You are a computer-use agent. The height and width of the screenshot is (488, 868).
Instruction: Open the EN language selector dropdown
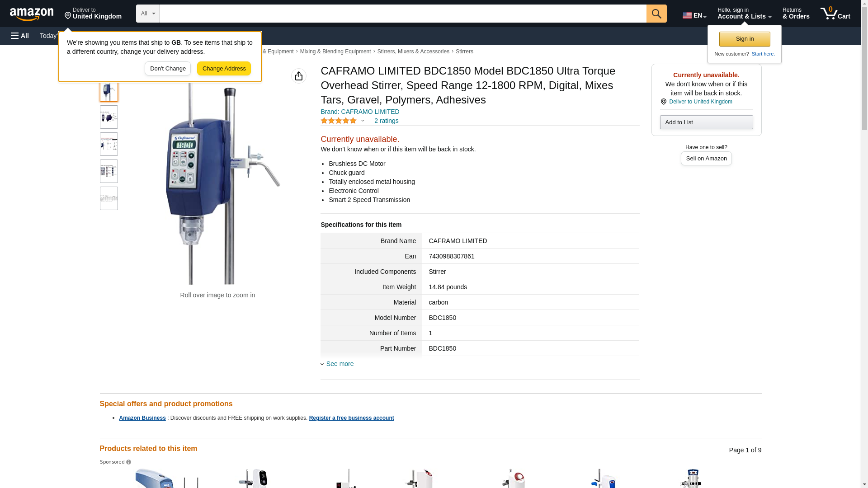694,15
